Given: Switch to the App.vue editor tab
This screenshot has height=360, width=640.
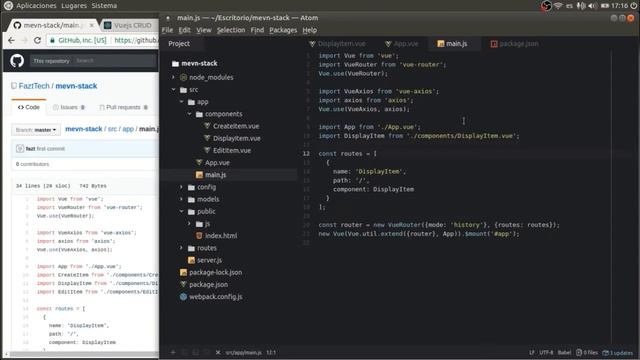Looking at the screenshot, I should [x=402, y=44].
